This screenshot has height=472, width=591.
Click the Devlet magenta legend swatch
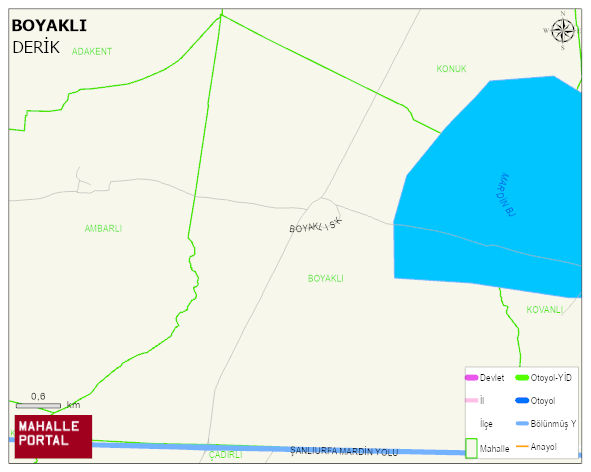point(472,377)
